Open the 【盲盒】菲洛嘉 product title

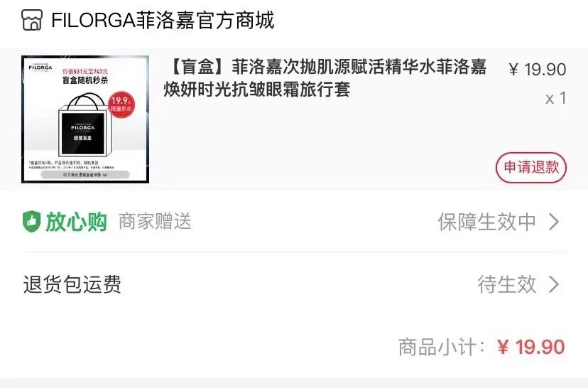tap(325, 78)
